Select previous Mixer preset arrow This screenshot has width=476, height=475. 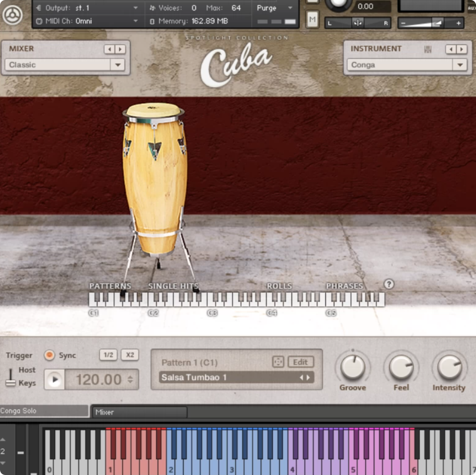point(109,49)
